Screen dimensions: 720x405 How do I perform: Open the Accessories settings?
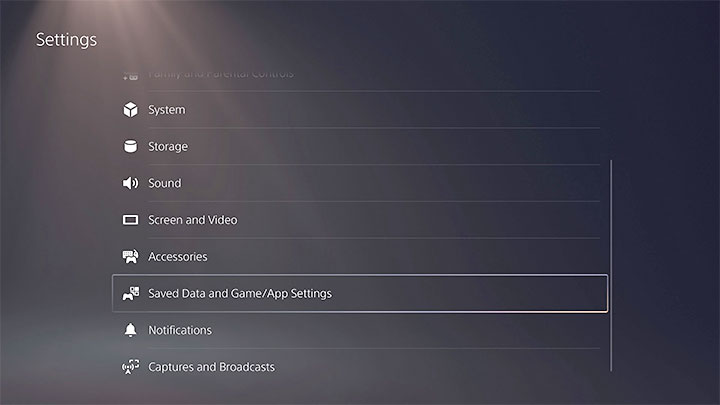click(178, 257)
